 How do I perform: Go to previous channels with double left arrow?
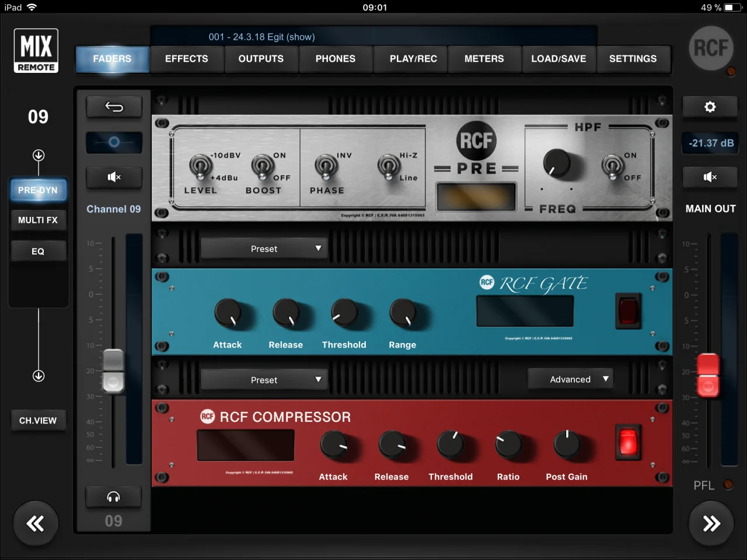(x=36, y=523)
